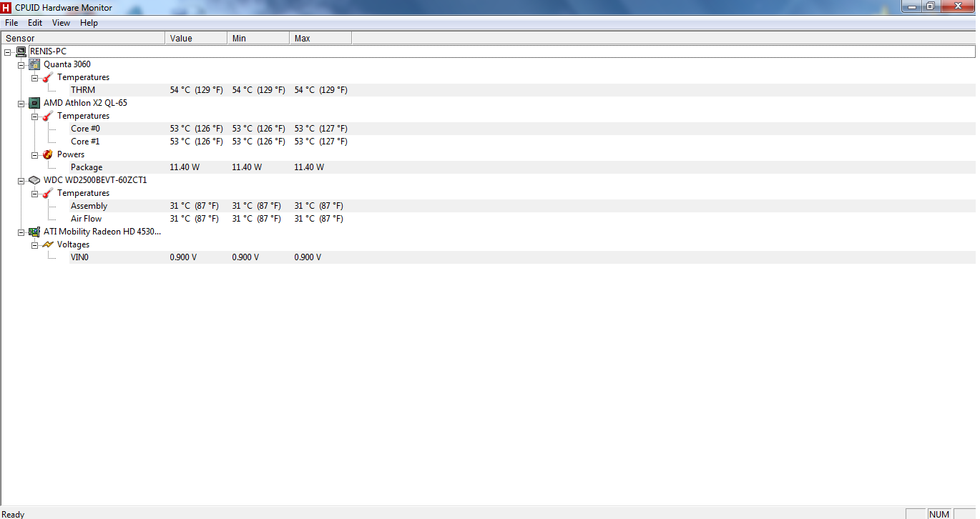
Task: Open the View menu
Action: tap(62, 23)
